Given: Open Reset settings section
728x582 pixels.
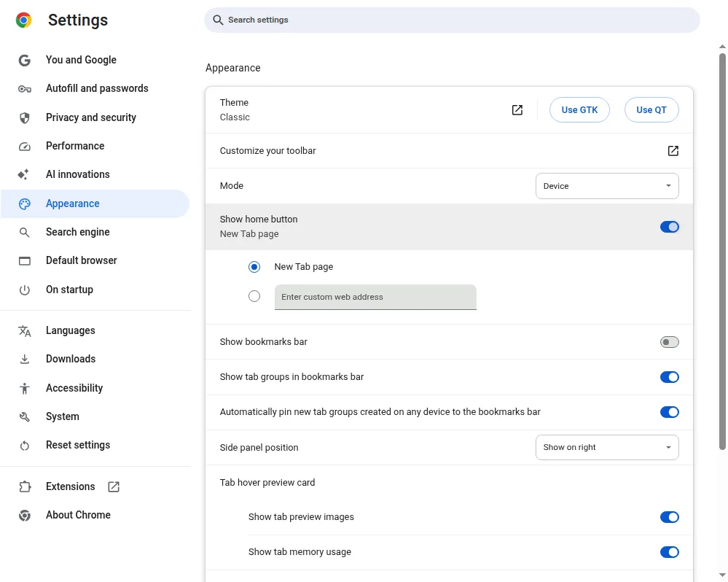Looking at the screenshot, I should pos(95,446).
